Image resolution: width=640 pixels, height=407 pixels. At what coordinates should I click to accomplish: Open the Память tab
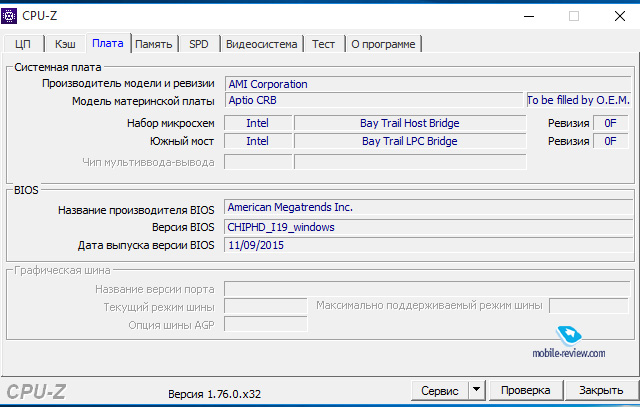pos(154,44)
